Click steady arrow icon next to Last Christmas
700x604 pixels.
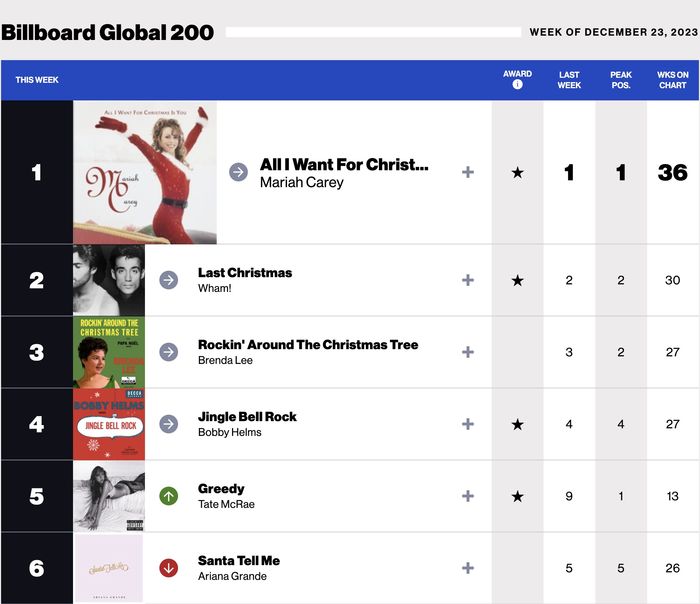[x=168, y=280]
